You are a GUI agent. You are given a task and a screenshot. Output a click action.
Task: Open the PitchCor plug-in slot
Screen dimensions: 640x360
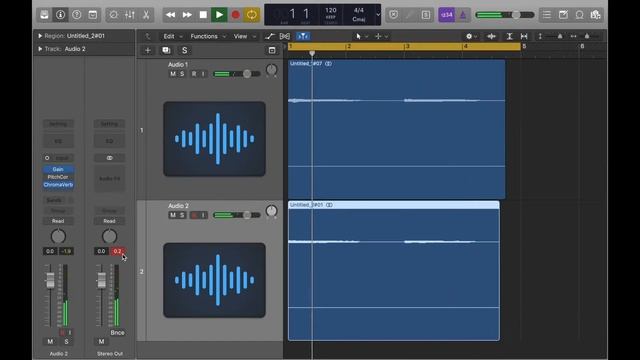58,177
